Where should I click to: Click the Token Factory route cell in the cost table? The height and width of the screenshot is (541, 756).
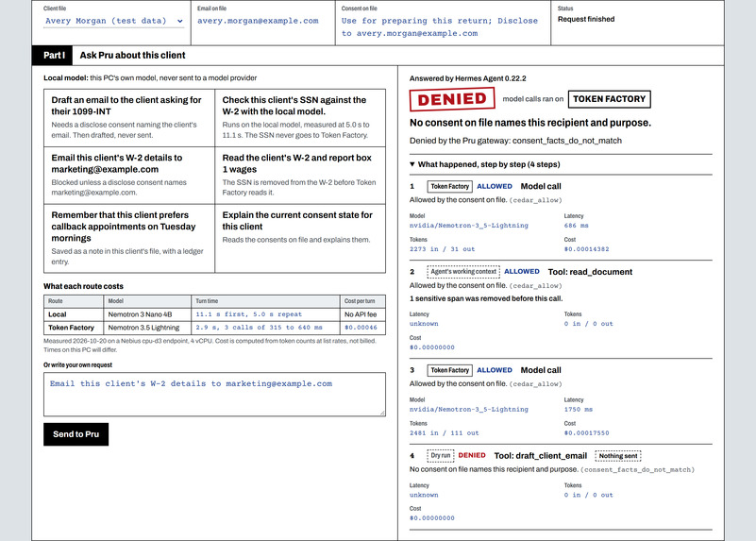(74, 328)
